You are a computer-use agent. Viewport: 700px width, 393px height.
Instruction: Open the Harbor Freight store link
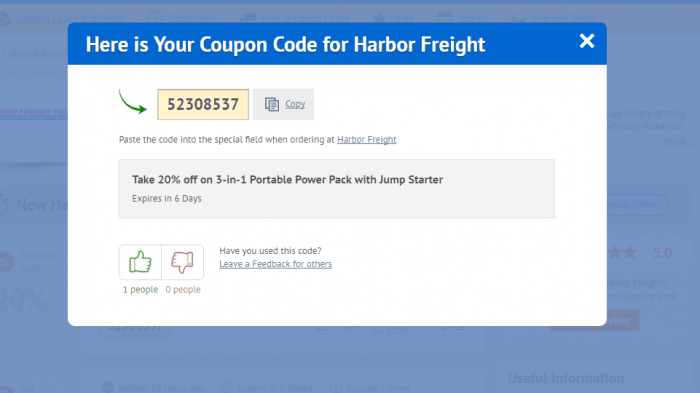point(367,139)
